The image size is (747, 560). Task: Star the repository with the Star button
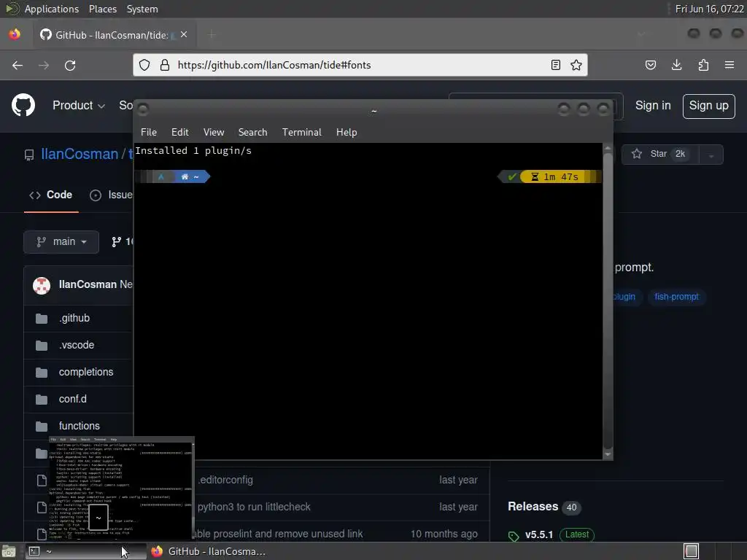click(x=661, y=155)
